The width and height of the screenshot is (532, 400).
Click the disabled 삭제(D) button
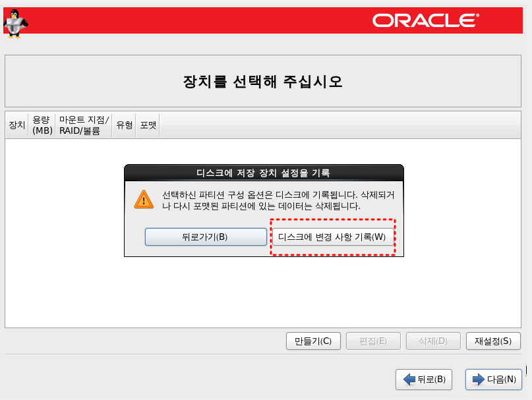[433, 341]
